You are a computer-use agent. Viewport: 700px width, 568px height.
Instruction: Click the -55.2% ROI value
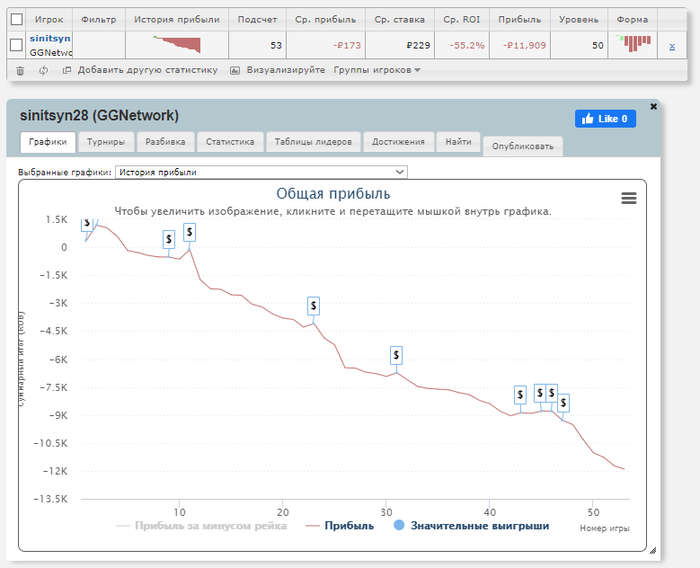click(467, 46)
